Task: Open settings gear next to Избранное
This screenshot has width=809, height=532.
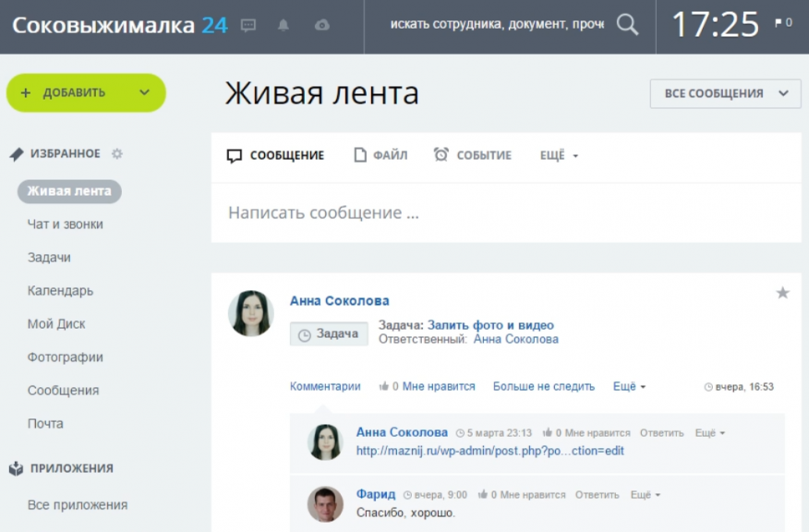Action: pos(117,154)
